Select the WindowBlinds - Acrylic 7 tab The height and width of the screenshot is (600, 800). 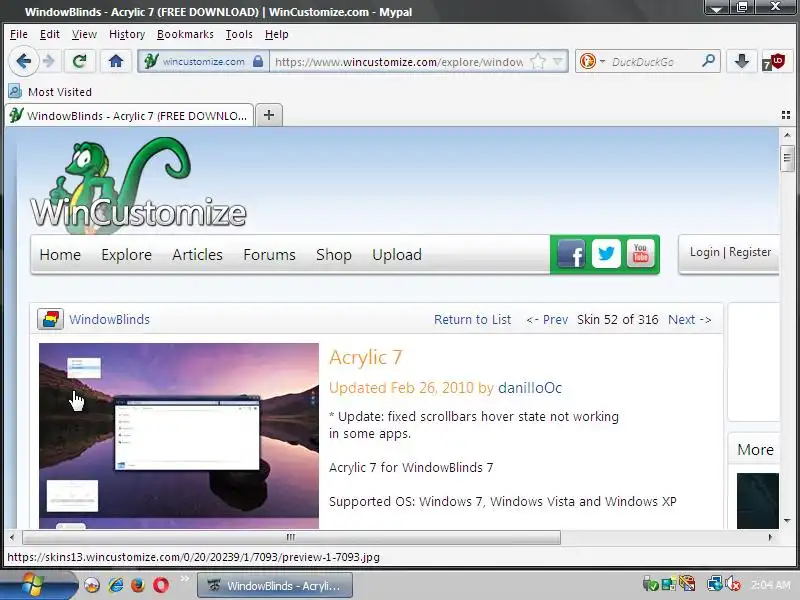[x=129, y=116]
